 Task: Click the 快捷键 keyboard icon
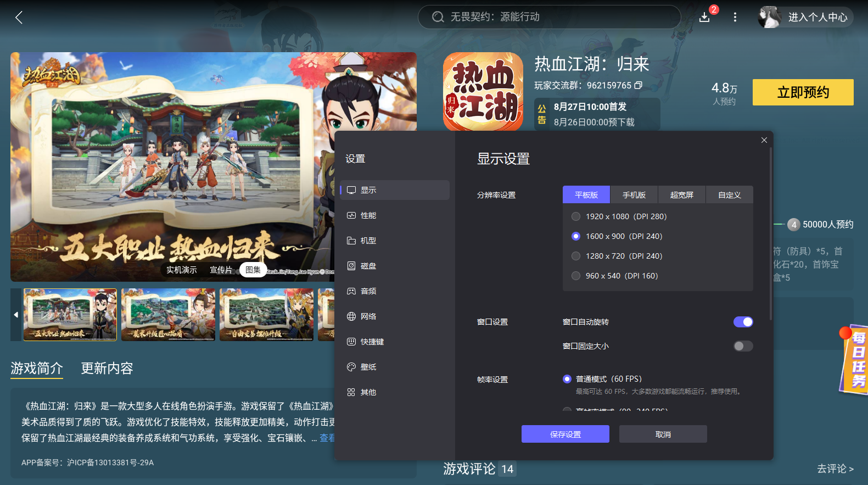pyautogui.click(x=351, y=342)
